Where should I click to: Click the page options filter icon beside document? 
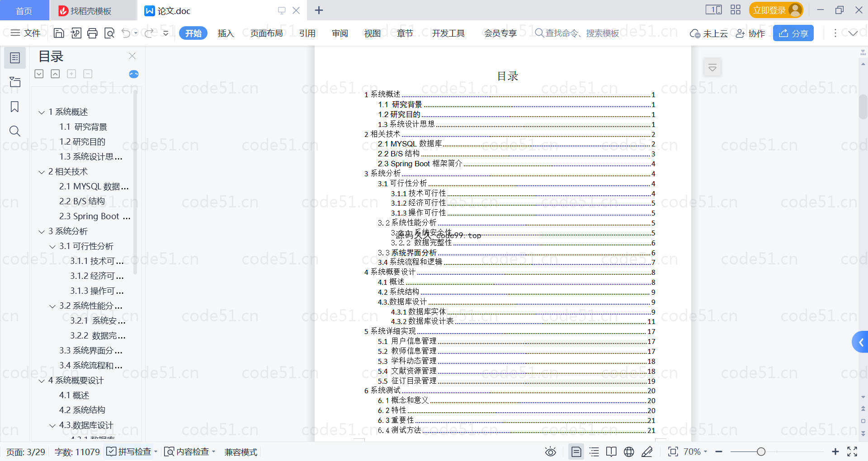click(x=712, y=68)
